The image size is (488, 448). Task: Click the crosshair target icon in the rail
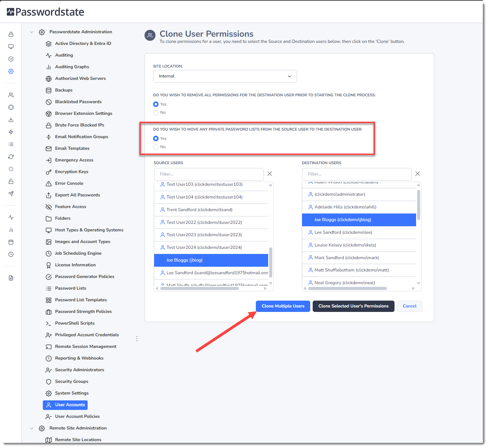tap(11, 107)
